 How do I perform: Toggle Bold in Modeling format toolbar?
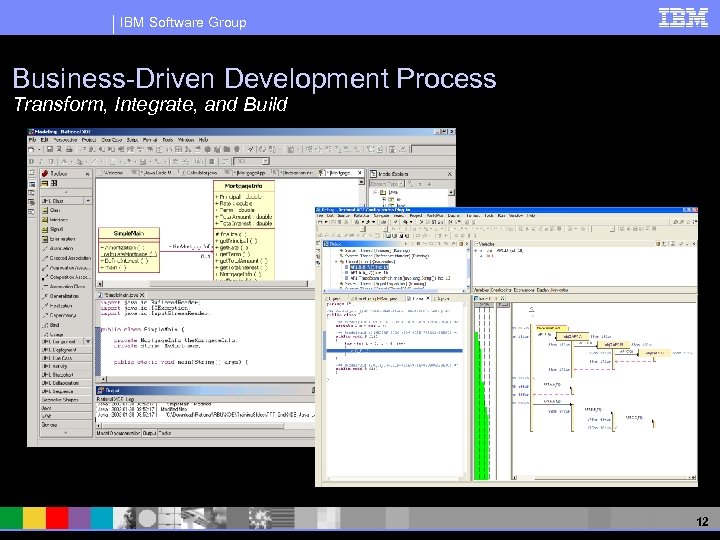coord(32,161)
